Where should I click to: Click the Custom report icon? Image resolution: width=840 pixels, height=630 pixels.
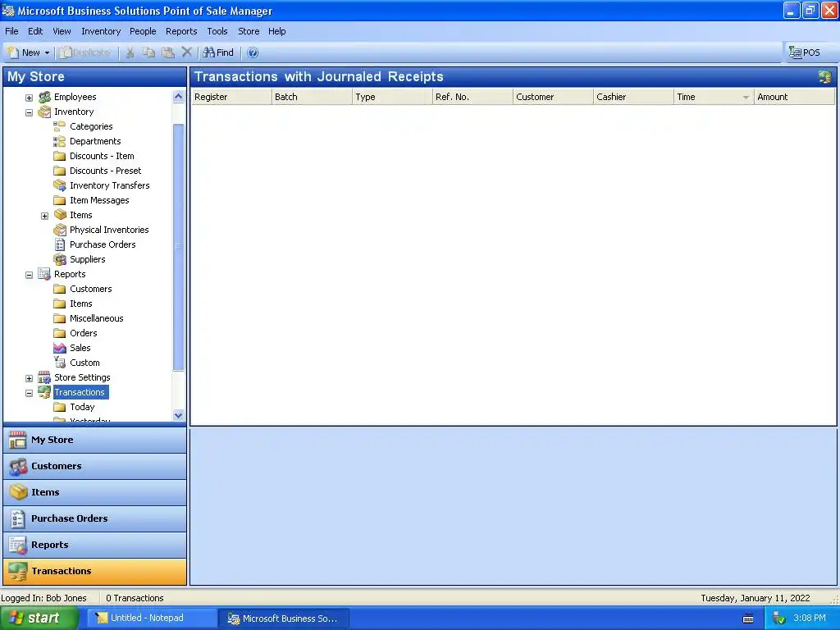pos(60,363)
